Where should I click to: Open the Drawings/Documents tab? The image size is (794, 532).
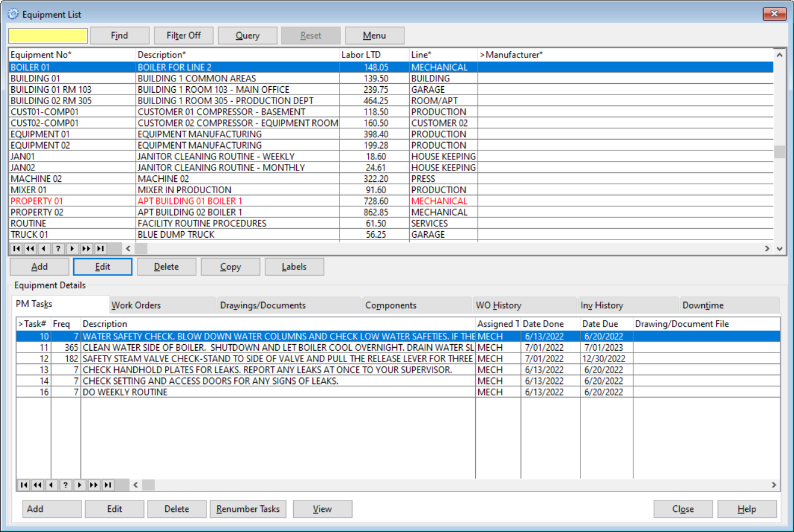point(263,304)
